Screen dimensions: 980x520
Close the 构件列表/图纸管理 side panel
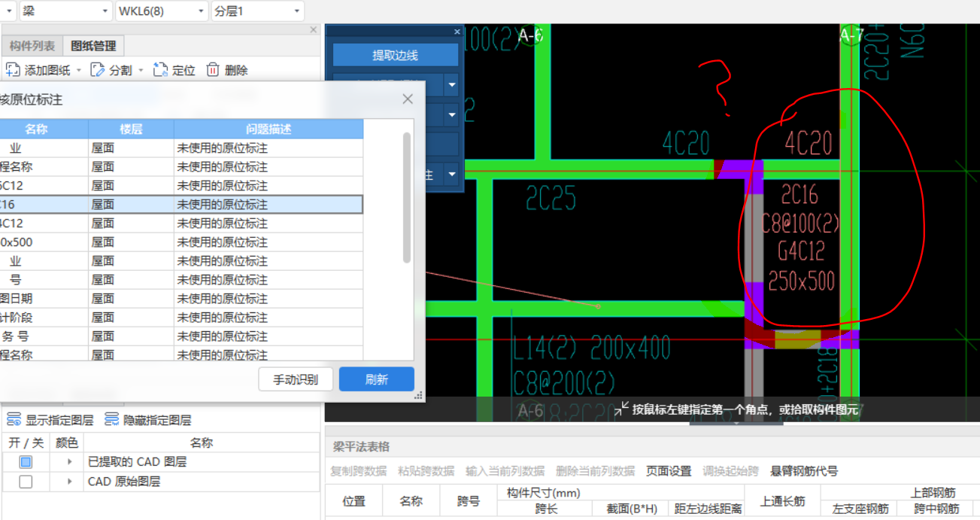tap(314, 29)
